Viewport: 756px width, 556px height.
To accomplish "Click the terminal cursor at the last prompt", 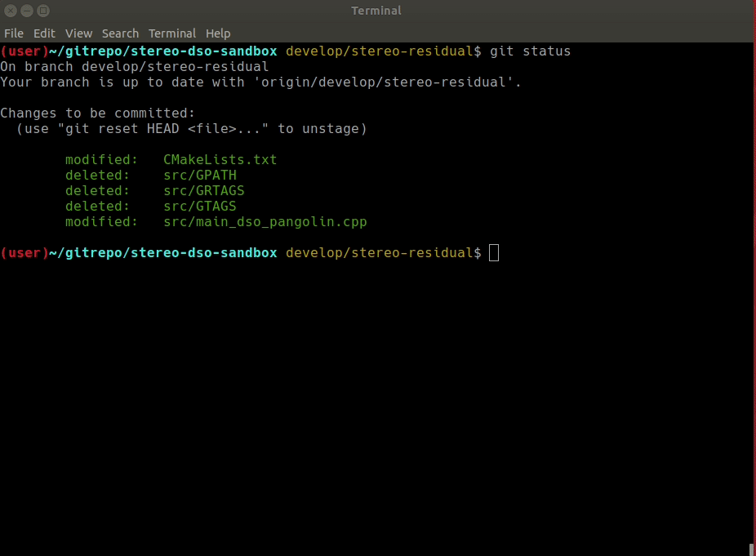I will tap(494, 252).
